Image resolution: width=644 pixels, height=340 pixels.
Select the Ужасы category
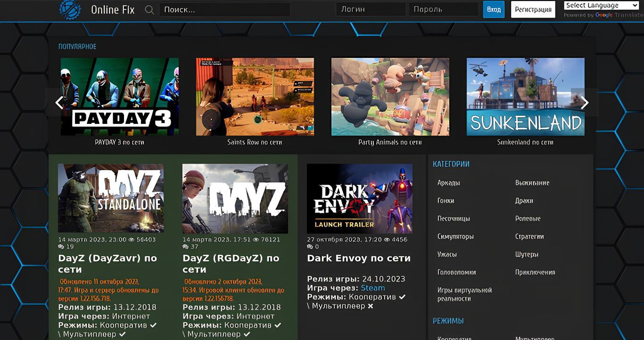pyautogui.click(x=447, y=254)
